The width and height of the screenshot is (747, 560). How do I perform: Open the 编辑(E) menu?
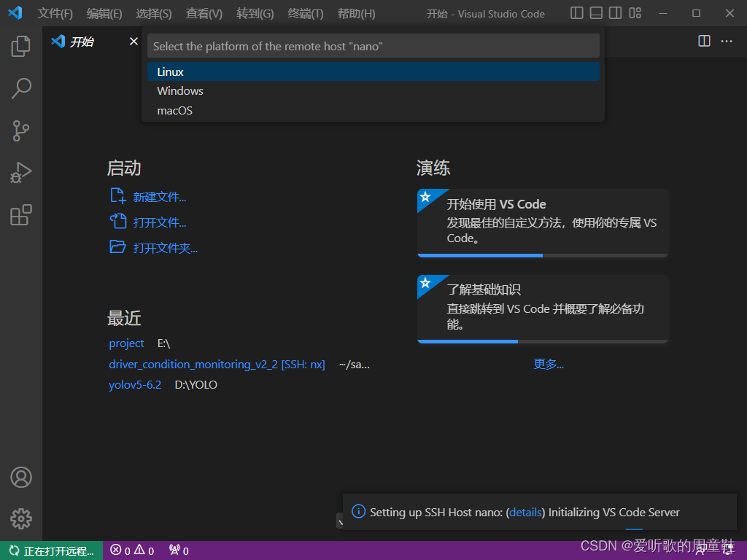tap(104, 14)
